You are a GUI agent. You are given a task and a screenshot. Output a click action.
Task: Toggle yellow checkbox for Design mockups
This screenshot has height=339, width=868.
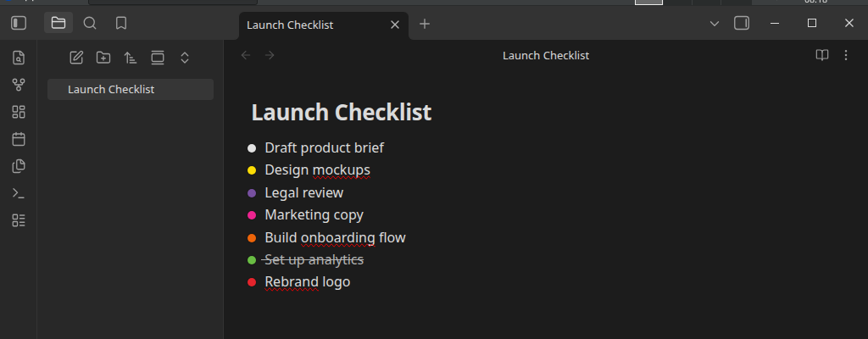pos(252,170)
